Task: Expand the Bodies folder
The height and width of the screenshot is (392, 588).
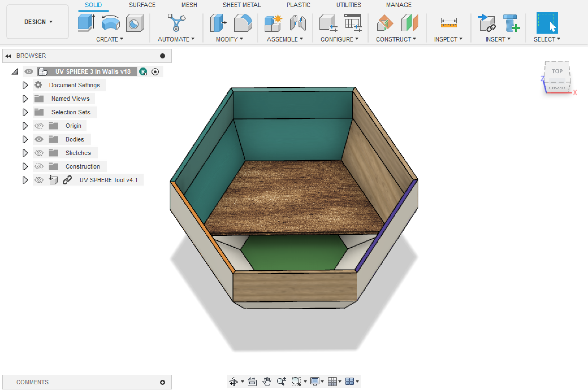Action: click(x=25, y=139)
